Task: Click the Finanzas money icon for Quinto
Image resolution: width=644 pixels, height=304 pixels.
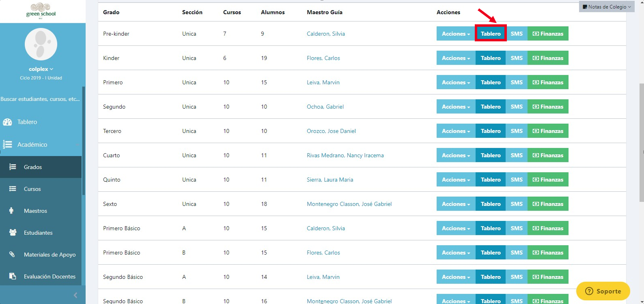Action: tap(536, 180)
